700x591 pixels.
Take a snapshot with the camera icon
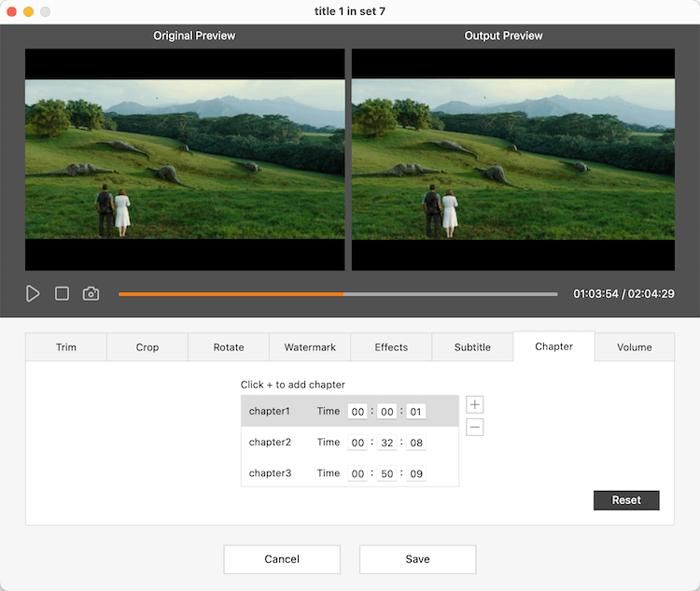tap(91, 293)
